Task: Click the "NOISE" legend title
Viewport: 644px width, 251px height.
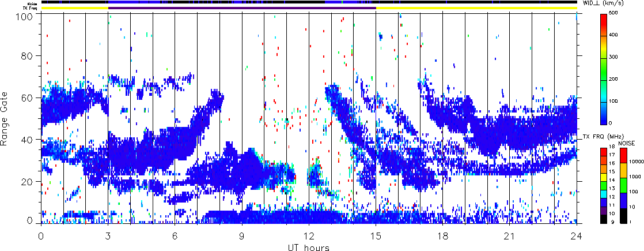Action: pos(627,143)
